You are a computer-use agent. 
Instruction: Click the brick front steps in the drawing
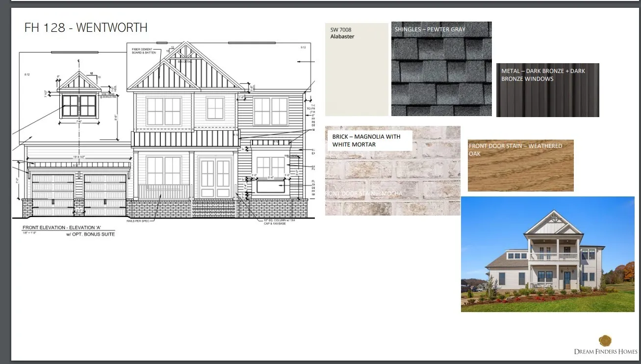coord(214,209)
